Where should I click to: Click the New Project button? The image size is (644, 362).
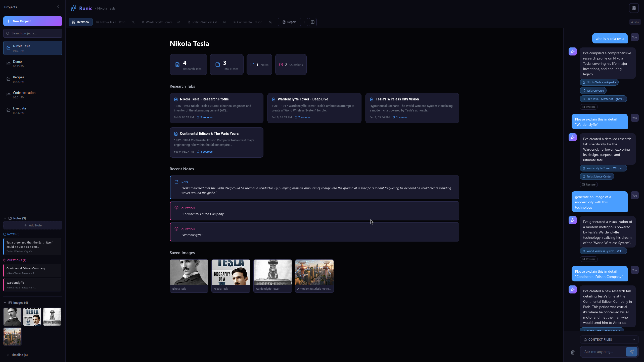33,21
